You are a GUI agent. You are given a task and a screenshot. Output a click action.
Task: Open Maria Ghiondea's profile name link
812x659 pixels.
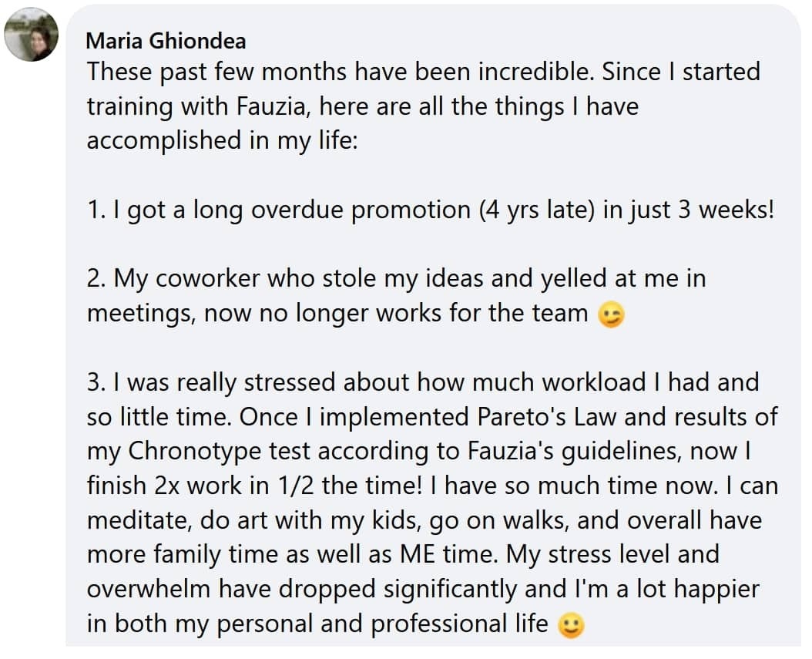[x=166, y=40]
